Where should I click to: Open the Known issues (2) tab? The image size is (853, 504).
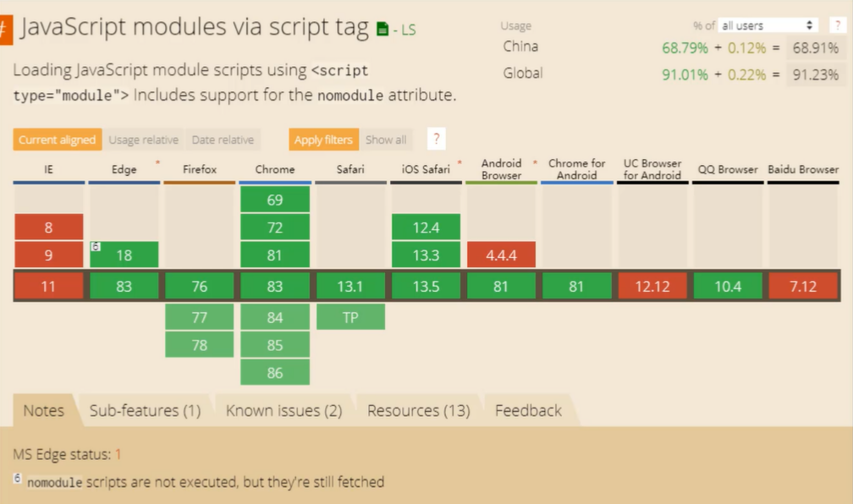point(283,411)
